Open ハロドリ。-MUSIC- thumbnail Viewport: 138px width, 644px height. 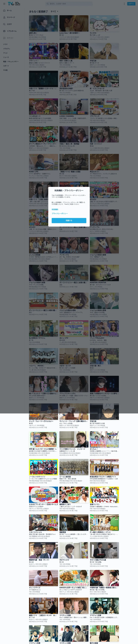(x=43, y=356)
